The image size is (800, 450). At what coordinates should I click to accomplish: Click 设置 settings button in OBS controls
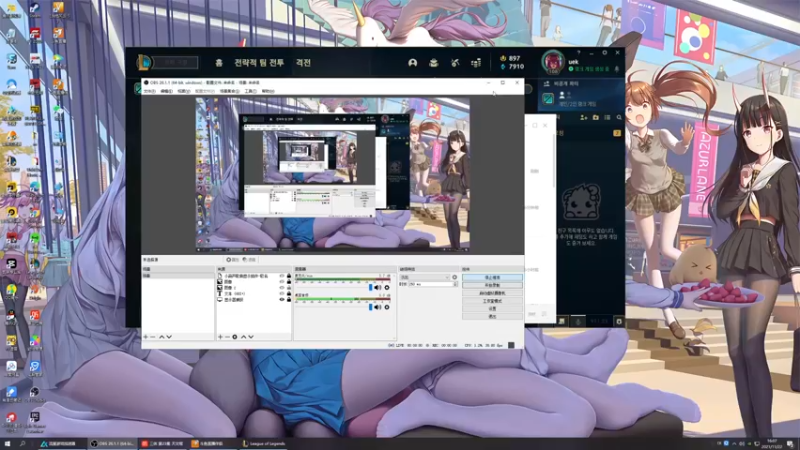pyautogui.click(x=492, y=309)
